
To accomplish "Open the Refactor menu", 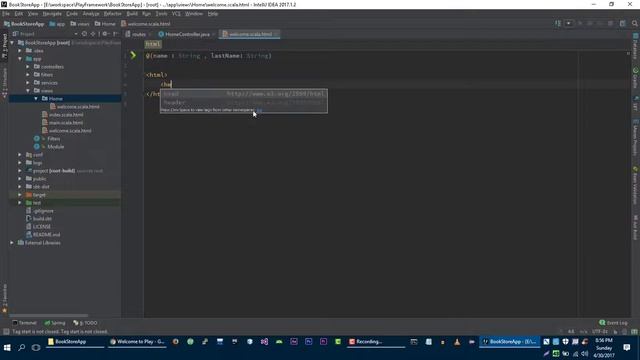I will pyautogui.click(x=112, y=14).
